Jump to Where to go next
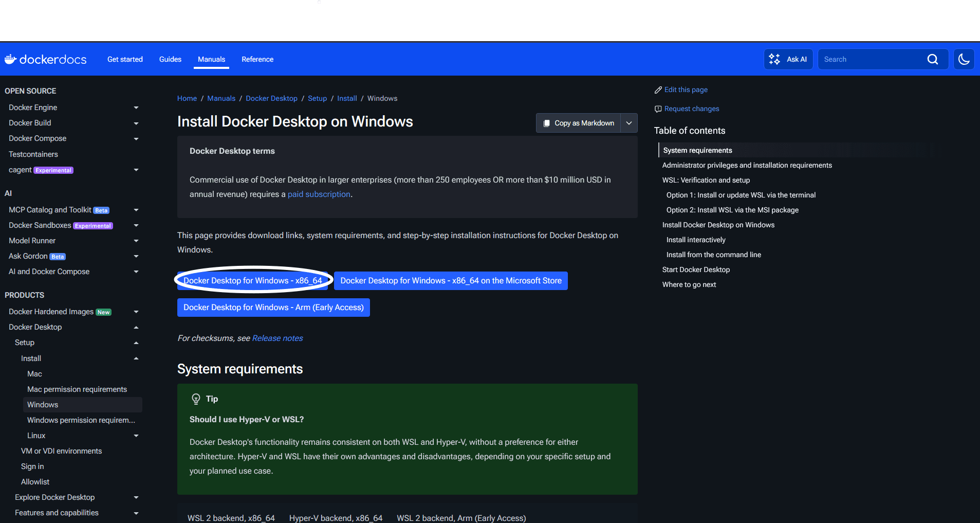Image resolution: width=980 pixels, height=523 pixels. coord(689,284)
